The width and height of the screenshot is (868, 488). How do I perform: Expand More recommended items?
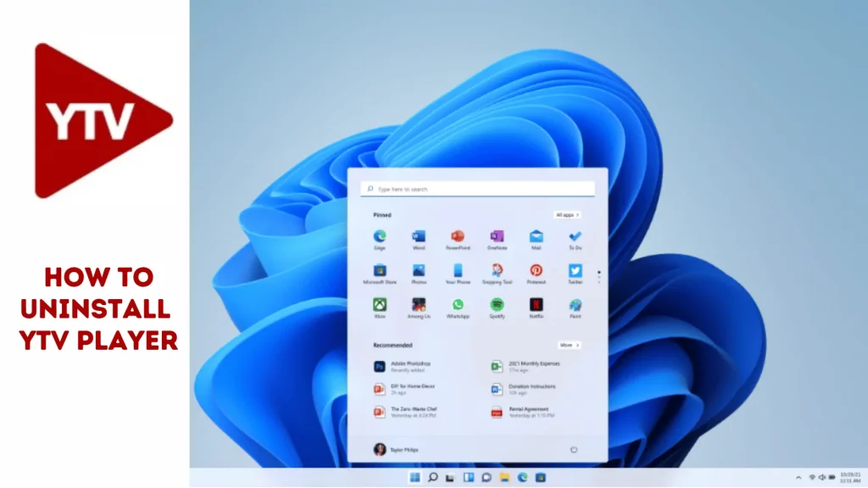tap(569, 346)
